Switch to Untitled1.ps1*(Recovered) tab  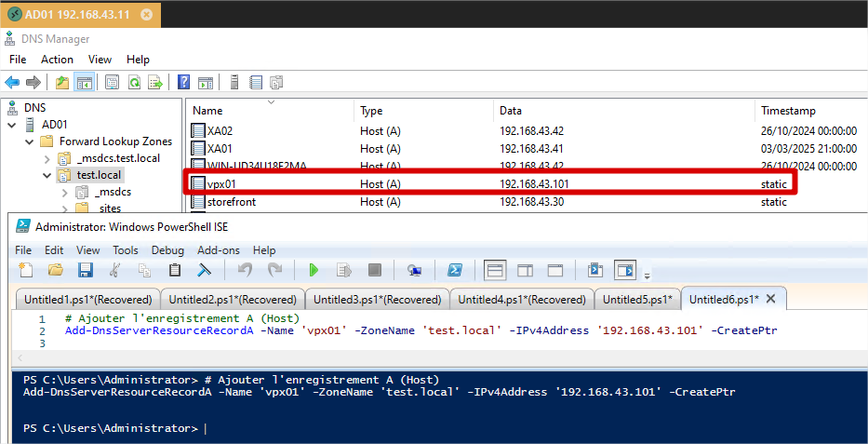coord(88,300)
